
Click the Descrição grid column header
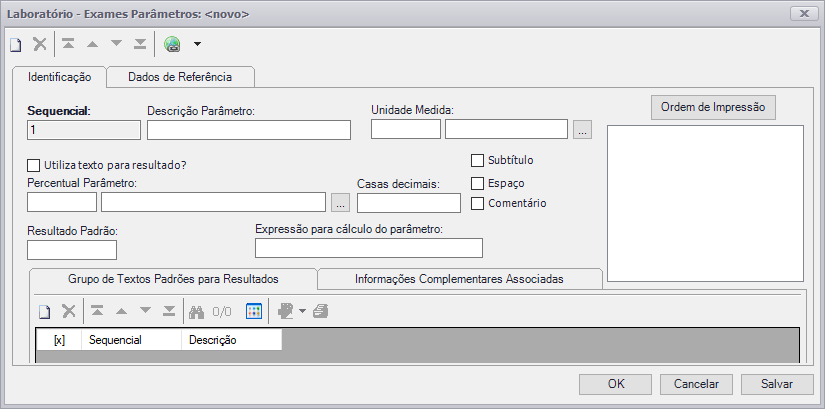point(232,340)
